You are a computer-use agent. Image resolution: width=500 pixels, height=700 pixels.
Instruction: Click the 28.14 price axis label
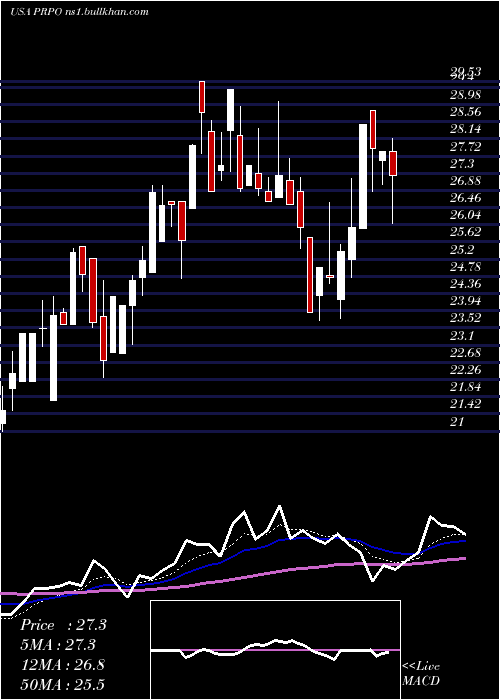(465, 129)
